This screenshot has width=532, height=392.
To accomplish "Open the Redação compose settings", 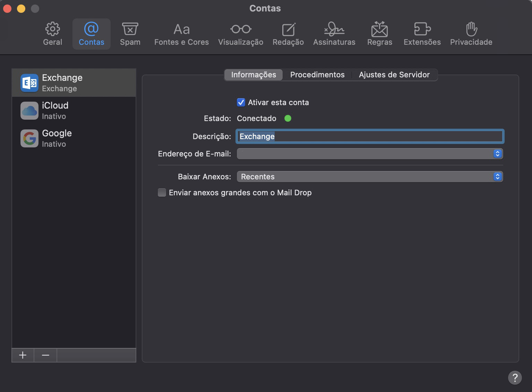I will click(x=288, y=34).
